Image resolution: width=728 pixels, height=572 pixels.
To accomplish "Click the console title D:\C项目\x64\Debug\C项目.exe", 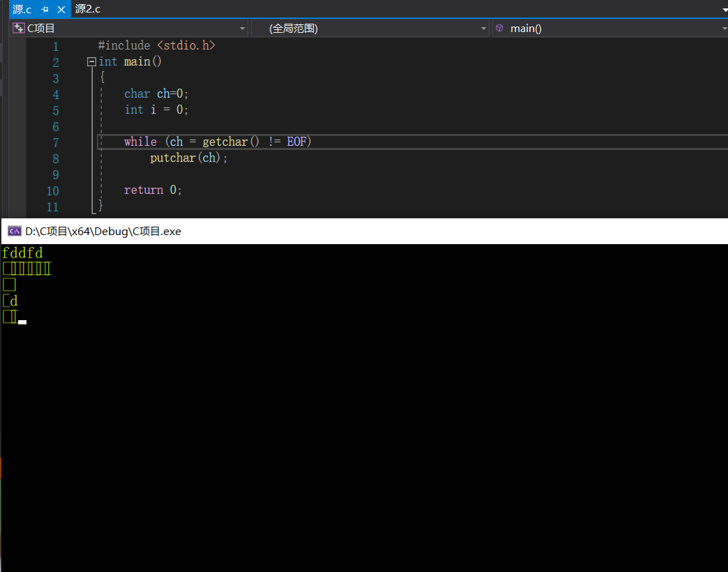I will (x=103, y=232).
